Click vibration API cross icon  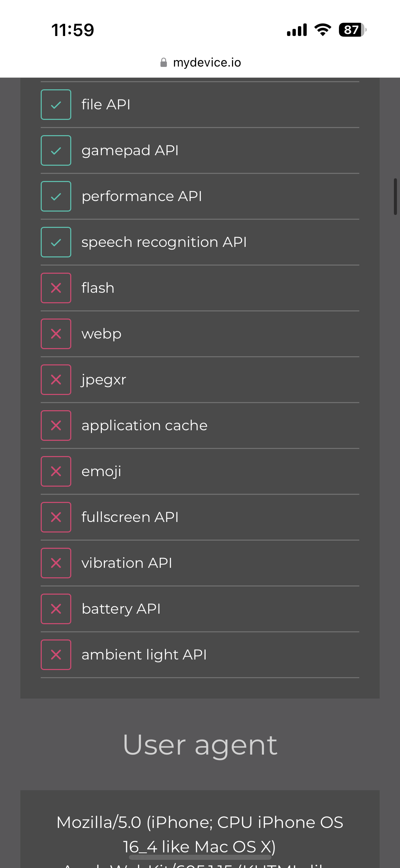tap(56, 563)
